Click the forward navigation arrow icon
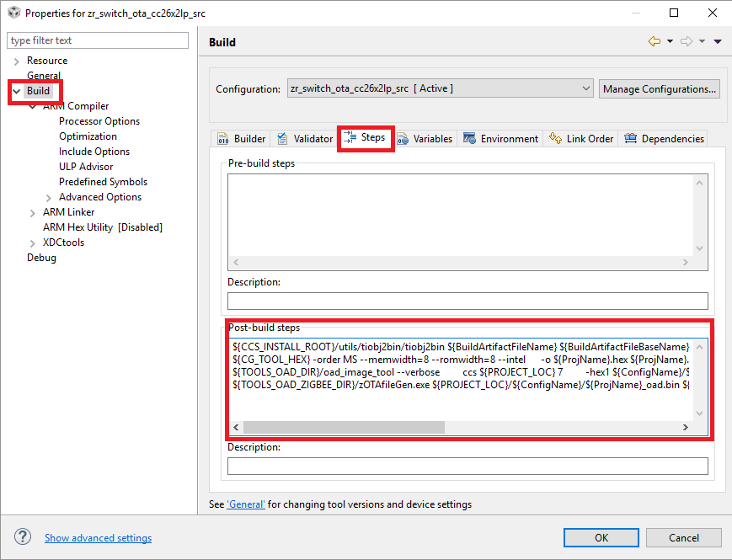Screen dimensions: 732x560 pyautogui.click(x=686, y=41)
